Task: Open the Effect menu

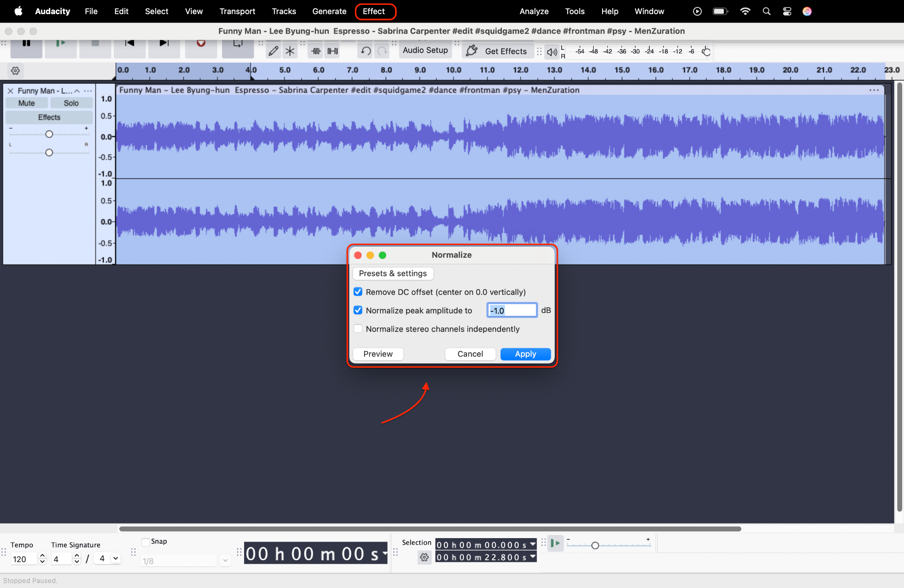Action: pyautogui.click(x=373, y=11)
